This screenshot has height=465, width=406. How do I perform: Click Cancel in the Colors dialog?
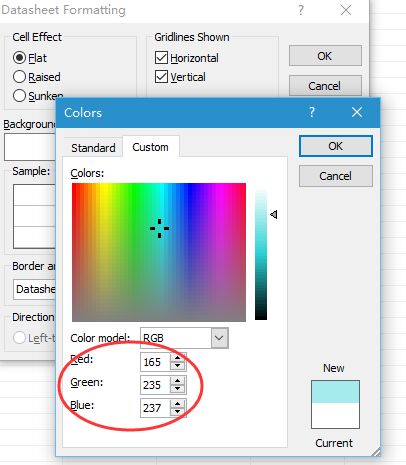coord(336,176)
